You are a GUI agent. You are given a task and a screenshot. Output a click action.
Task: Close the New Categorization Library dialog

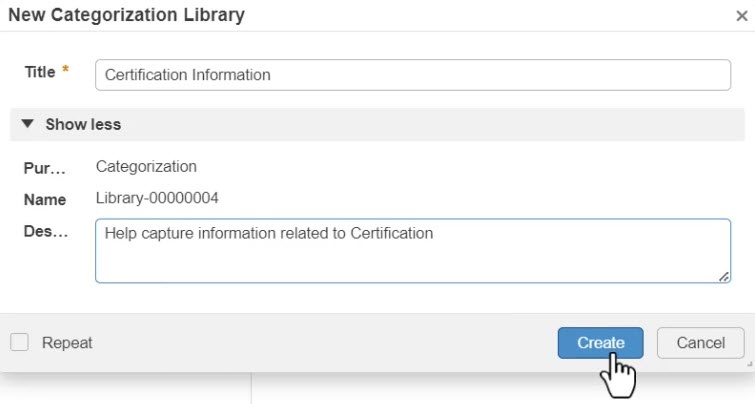[740, 16]
